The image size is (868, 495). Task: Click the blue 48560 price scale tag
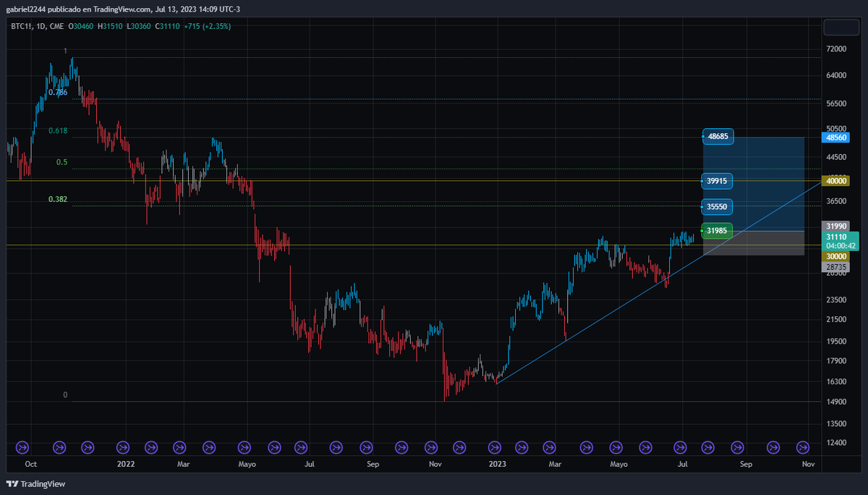pos(836,137)
